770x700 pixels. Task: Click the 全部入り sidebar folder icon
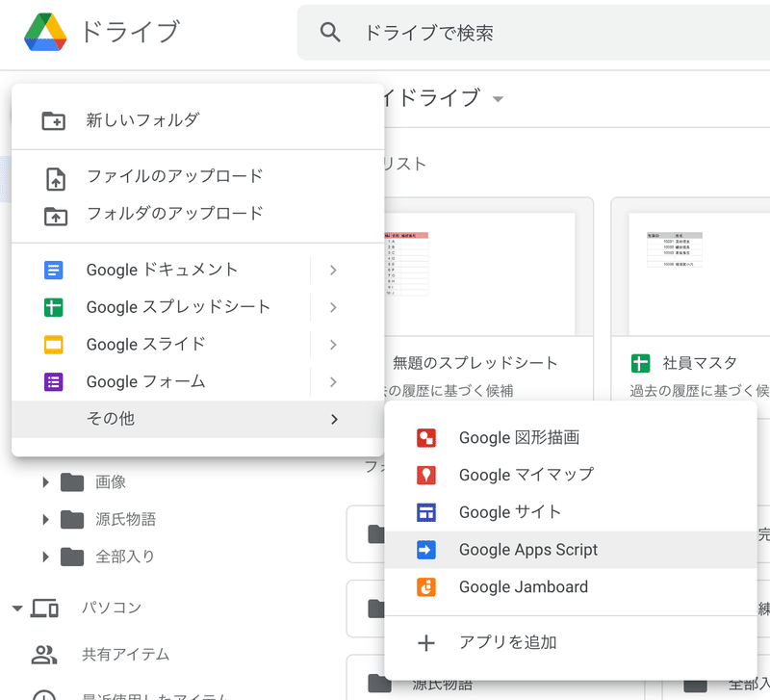coord(72,557)
